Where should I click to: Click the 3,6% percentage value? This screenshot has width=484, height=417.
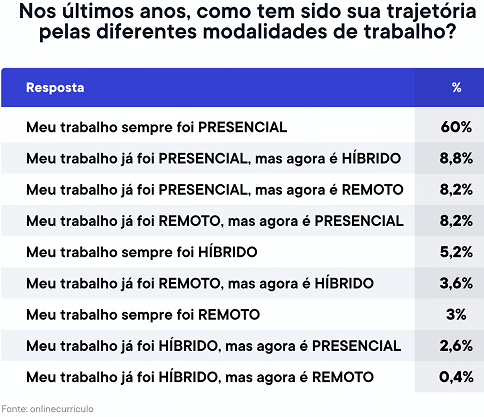pyautogui.click(x=456, y=283)
